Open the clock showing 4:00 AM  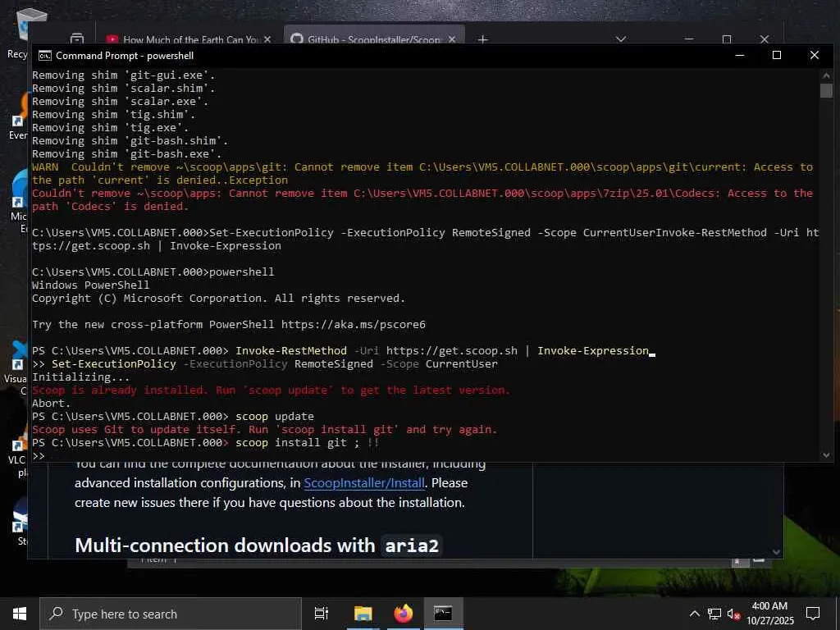pos(769,614)
